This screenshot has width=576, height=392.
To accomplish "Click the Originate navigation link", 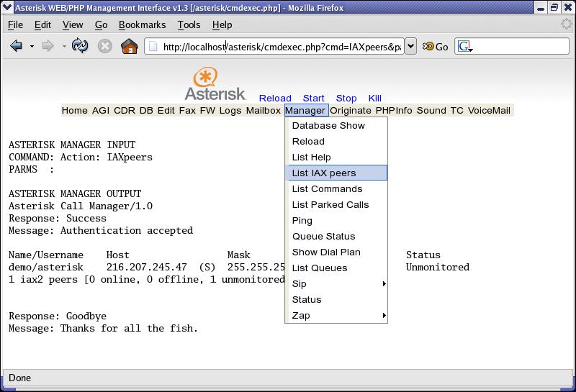I will click(351, 111).
